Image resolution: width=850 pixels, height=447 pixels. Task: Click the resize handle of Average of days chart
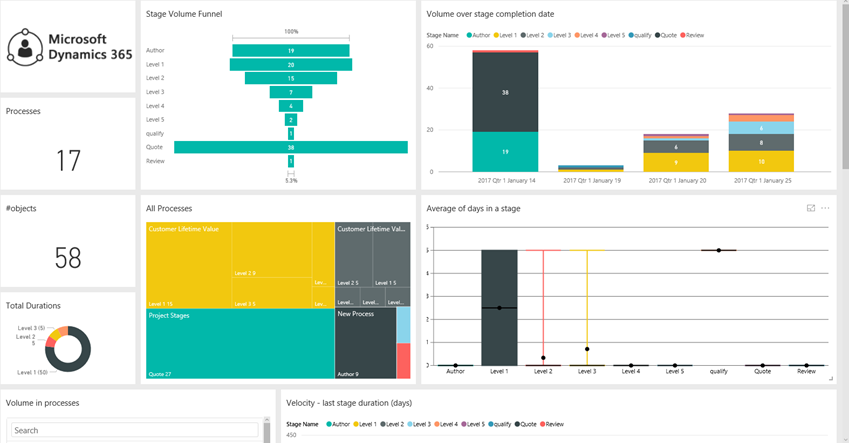click(830, 378)
